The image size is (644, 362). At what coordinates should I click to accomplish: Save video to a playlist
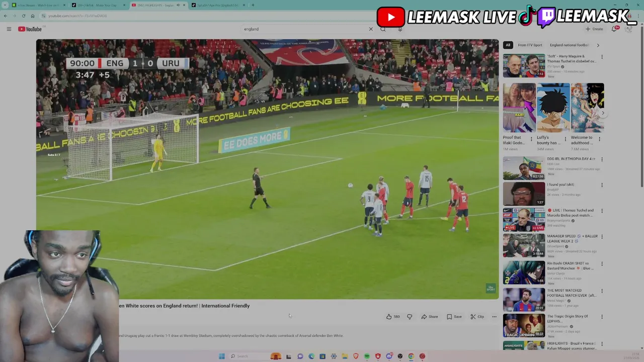tap(454, 317)
